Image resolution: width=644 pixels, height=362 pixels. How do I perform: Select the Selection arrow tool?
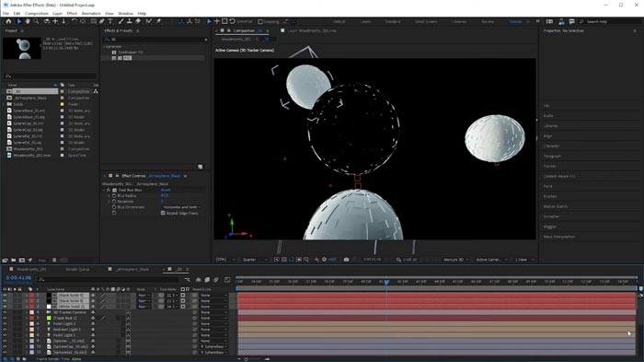point(19,21)
